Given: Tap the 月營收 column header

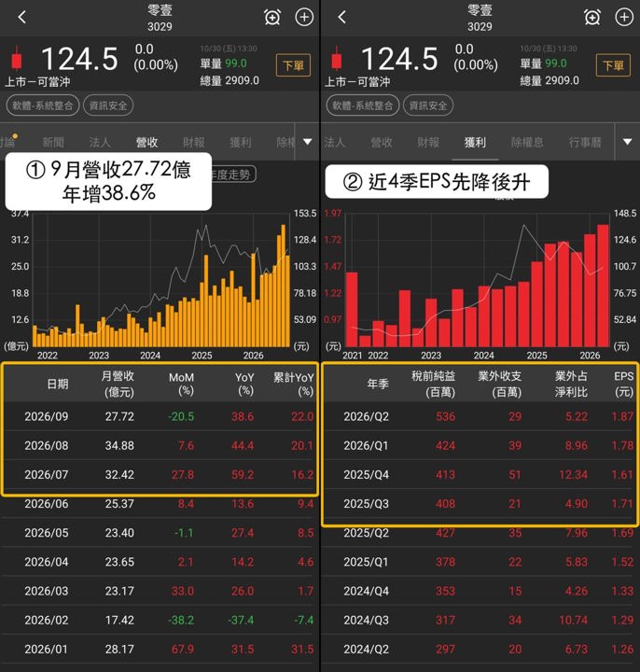Looking at the screenshot, I should pyautogui.click(x=118, y=384).
